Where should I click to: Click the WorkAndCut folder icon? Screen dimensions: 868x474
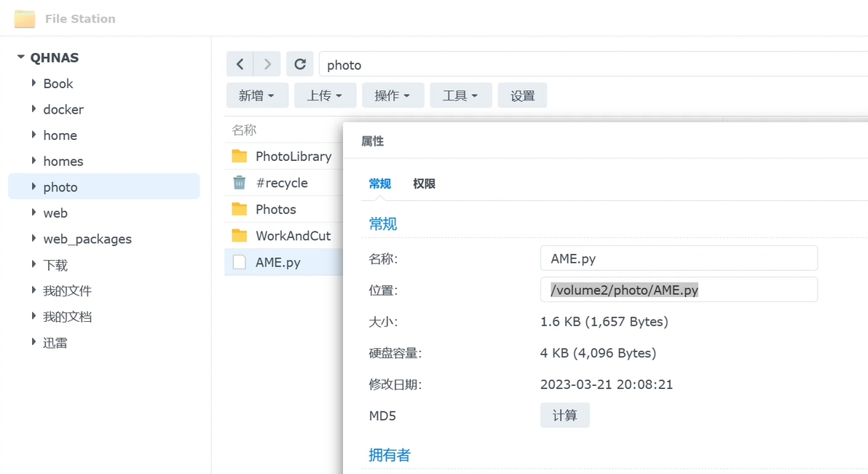coord(239,235)
